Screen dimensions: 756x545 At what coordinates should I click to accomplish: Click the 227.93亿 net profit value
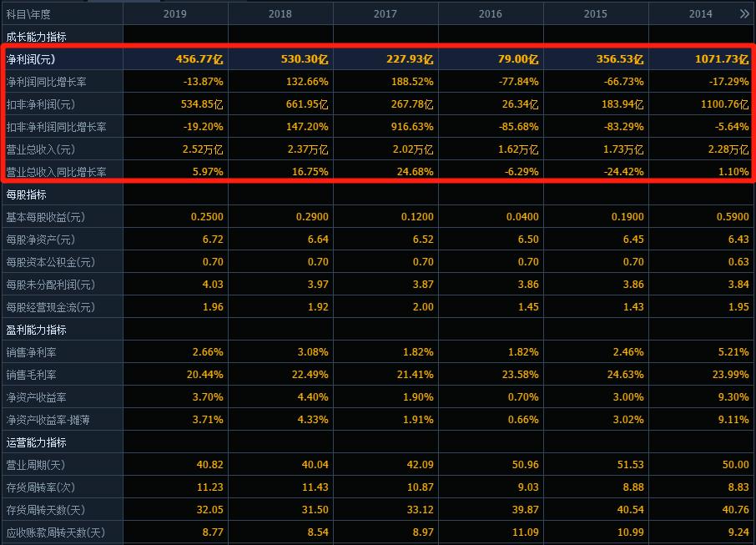tap(410, 59)
